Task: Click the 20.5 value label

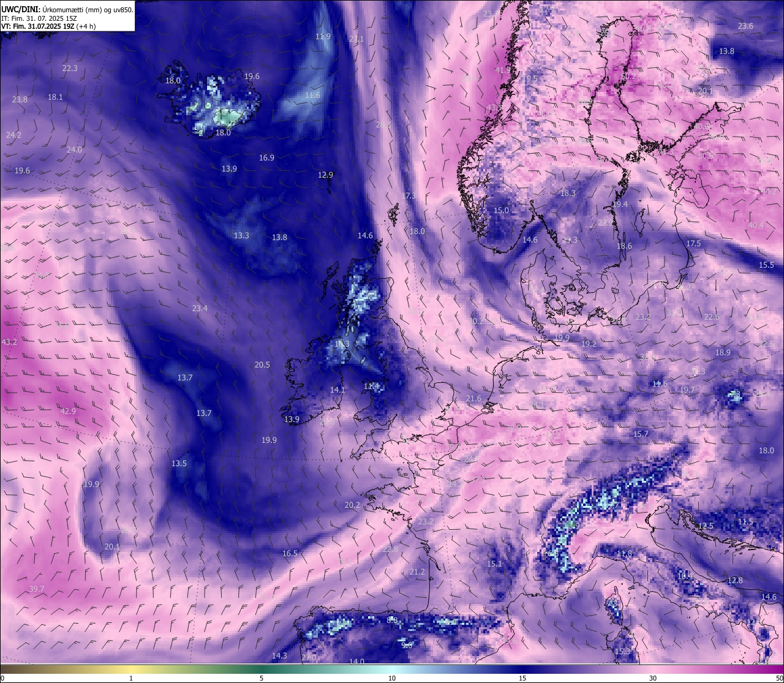Action: [262, 364]
